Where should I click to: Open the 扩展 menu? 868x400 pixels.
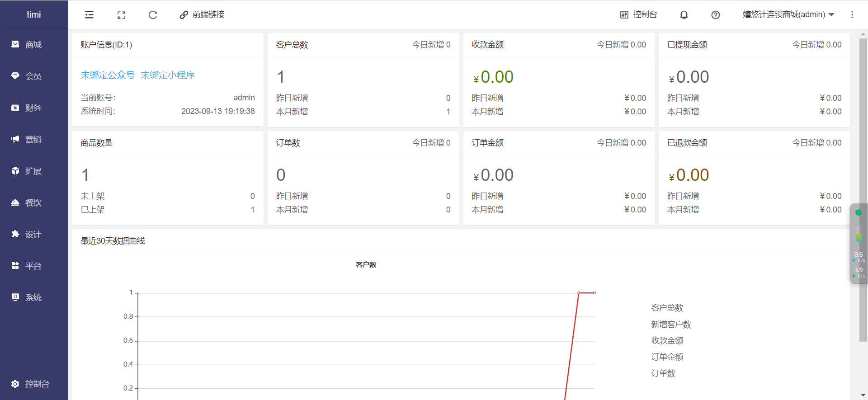(34, 171)
